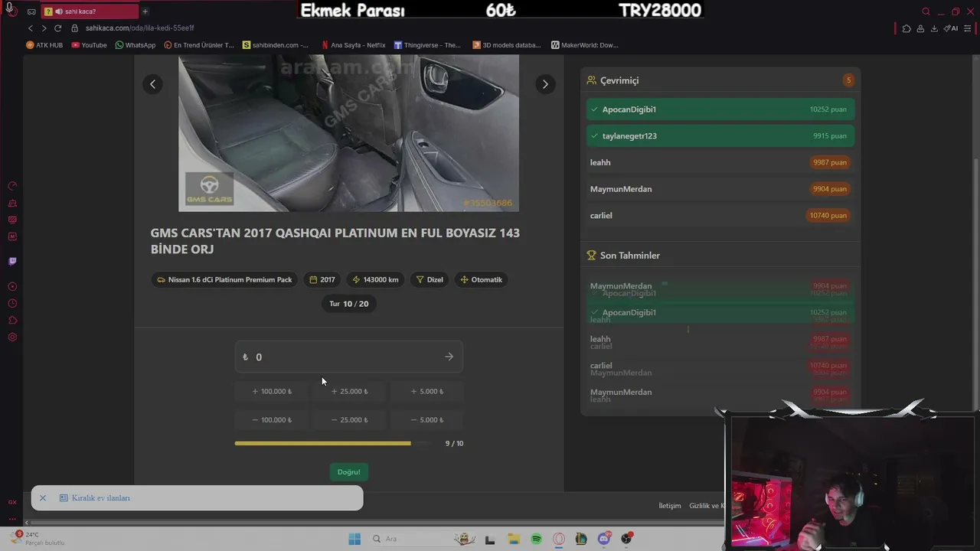
Task: Open the Twitch sidebar panel
Action: pos(12,261)
